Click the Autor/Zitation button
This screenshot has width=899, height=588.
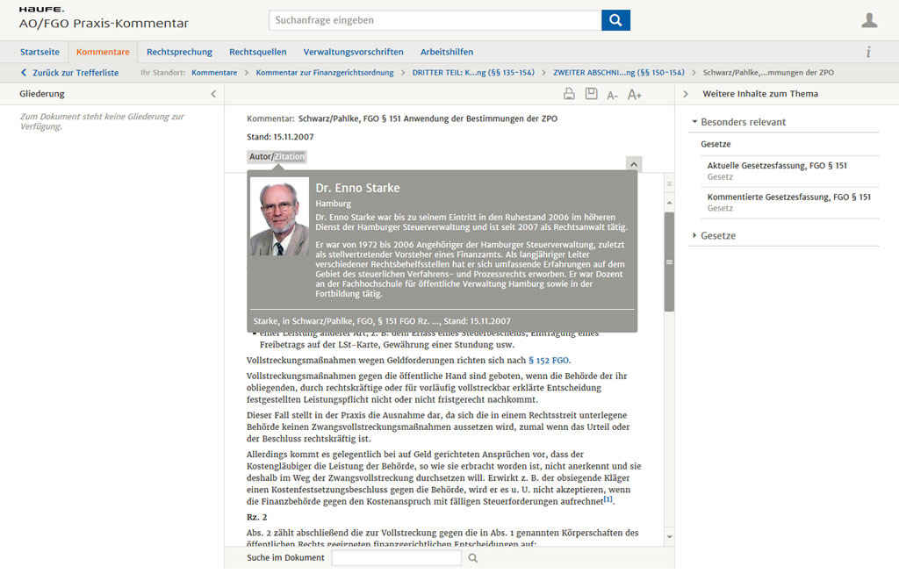pyautogui.click(x=277, y=156)
